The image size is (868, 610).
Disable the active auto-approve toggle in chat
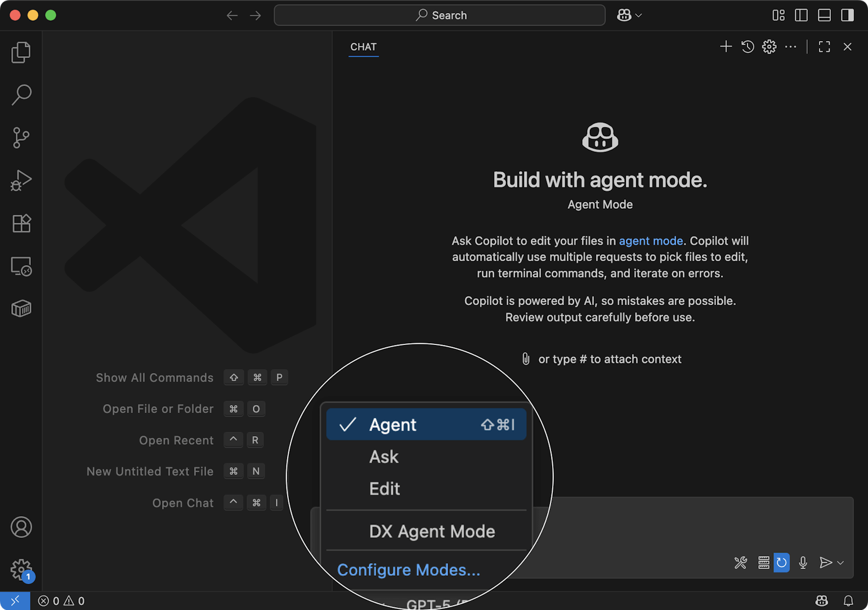(781, 563)
